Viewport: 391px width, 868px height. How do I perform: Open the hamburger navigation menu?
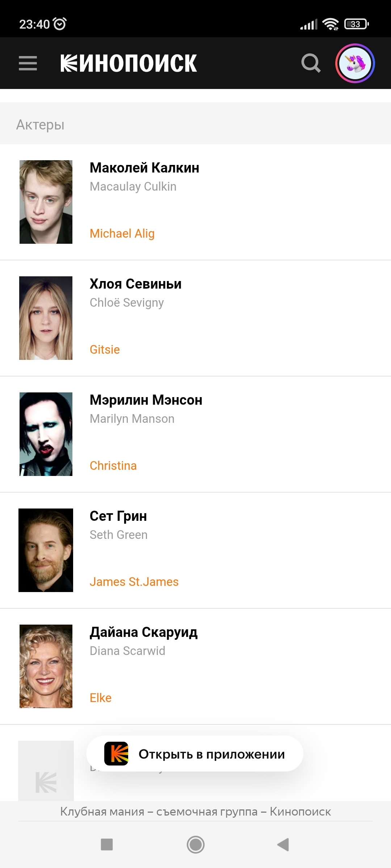[28, 63]
